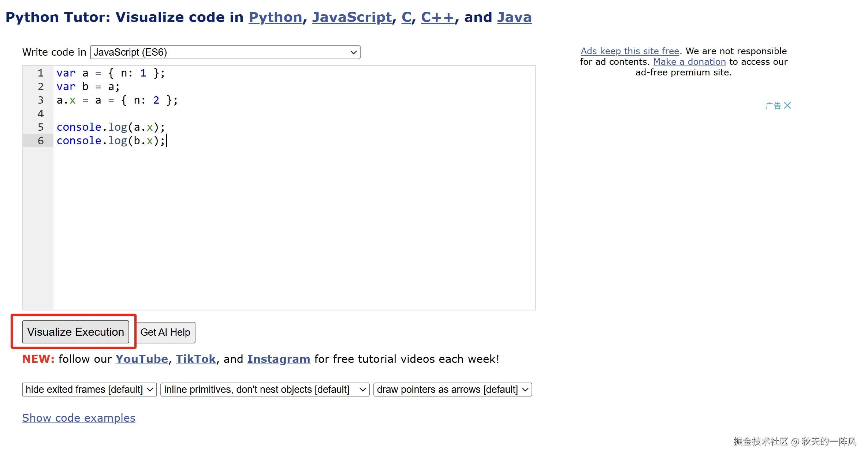The image size is (868, 458).
Task: Click the 广告 ad label icon
Action: tap(773, 106)
